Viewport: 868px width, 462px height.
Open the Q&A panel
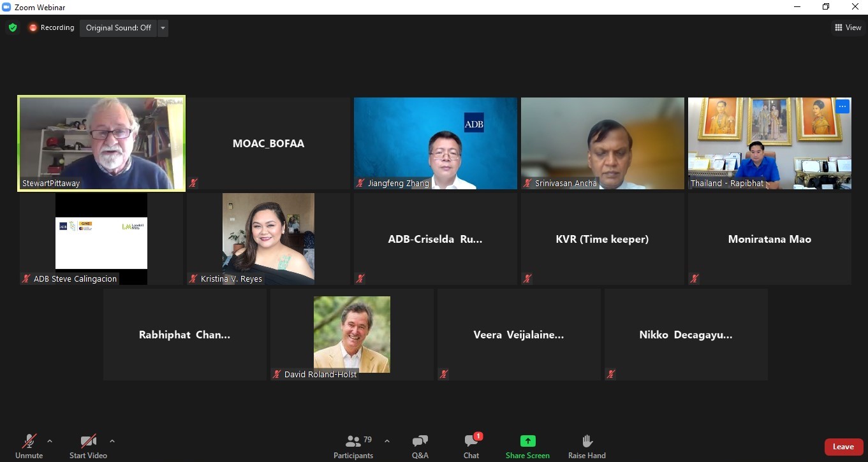coord(420,446)
